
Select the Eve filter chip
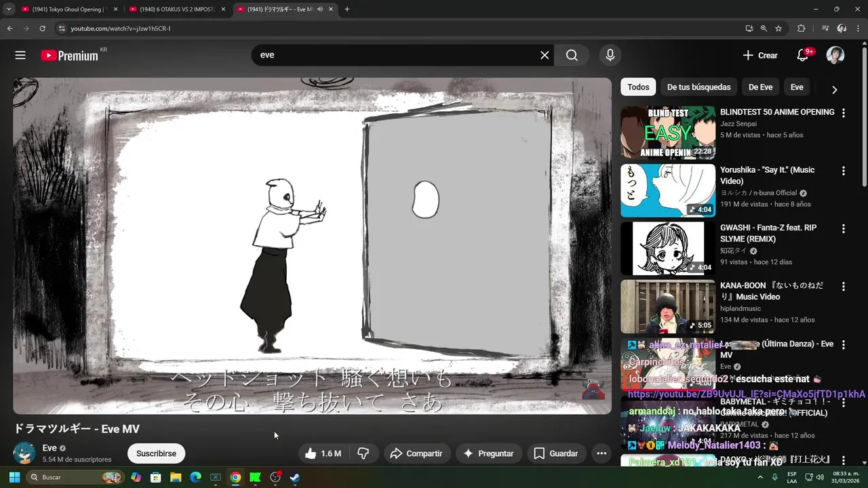[797, 87]
